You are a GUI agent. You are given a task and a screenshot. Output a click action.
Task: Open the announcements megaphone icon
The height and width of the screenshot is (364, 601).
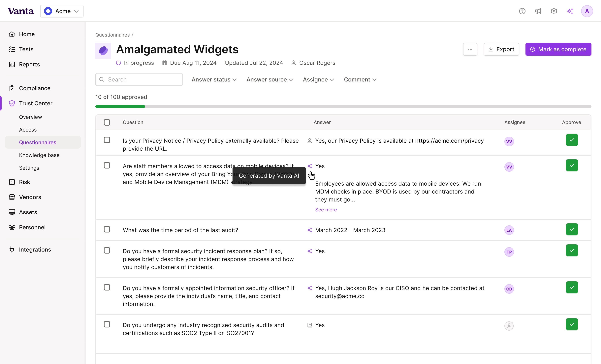(538, 11)
